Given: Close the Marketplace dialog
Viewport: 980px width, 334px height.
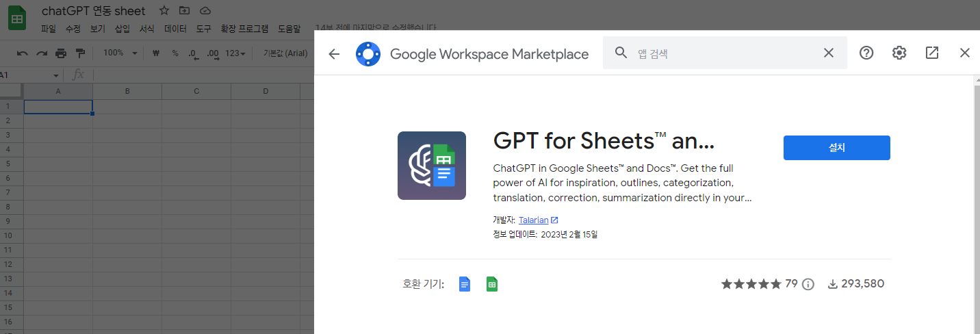Looking at the screenshot, I should [965, 53].
